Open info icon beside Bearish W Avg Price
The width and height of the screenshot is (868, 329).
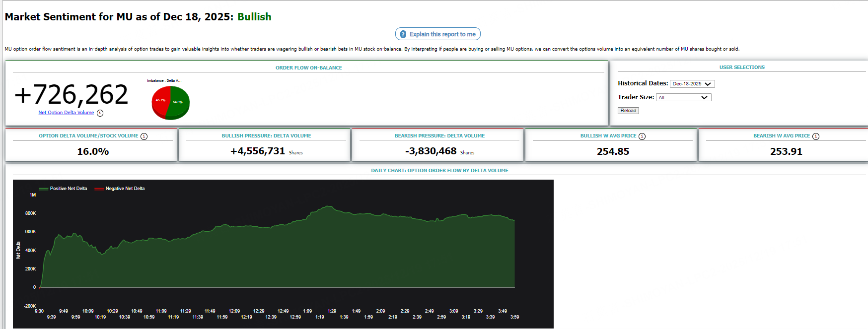[x=816, y=136]
